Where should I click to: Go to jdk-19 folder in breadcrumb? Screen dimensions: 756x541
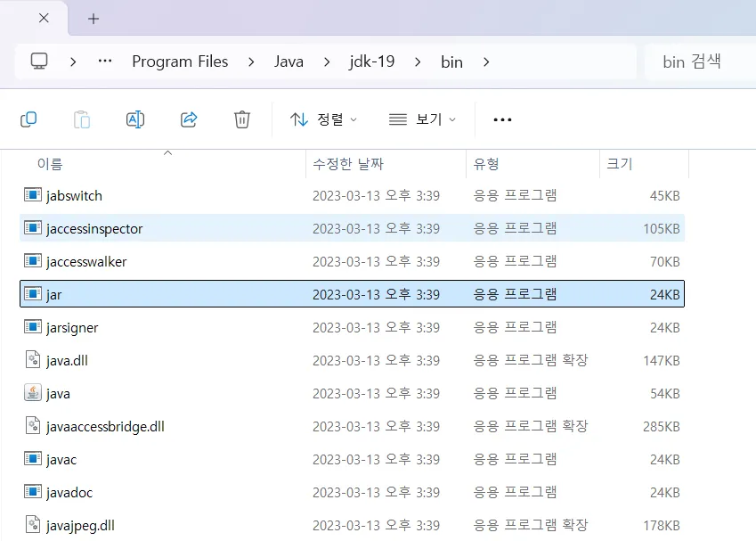point(371,61)
